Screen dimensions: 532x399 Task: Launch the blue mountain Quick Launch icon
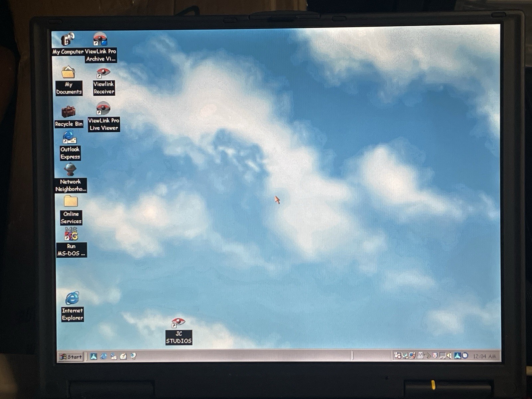click(x=93, y=356)
